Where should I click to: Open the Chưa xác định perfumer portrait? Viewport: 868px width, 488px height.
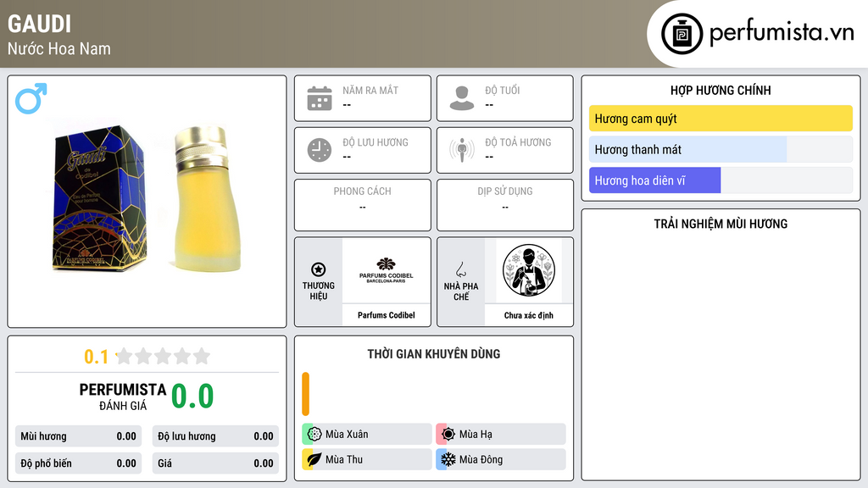[529, 270]
